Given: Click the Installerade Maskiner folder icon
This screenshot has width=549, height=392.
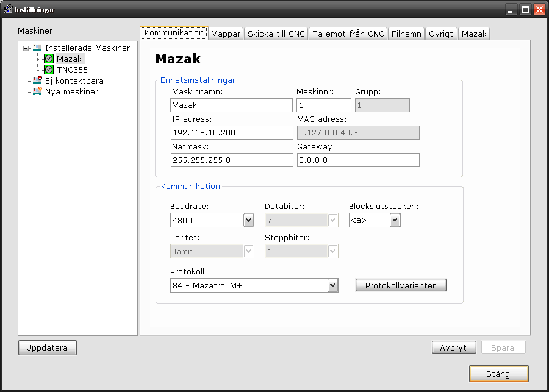Looking at the screenshot, I should pos(37,48).
